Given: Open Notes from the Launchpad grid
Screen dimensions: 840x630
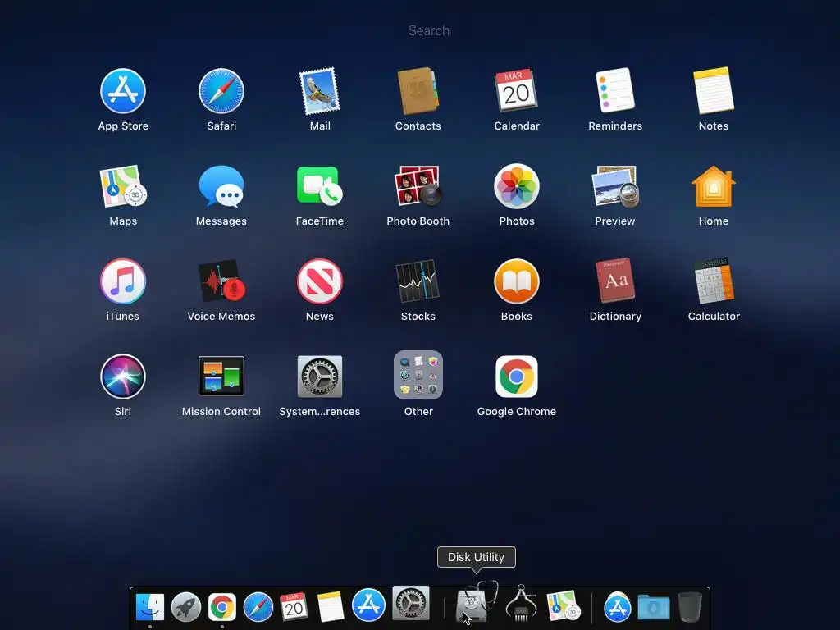Looking at the screenshot, I should pyautogui.click(x=714, y=91).
